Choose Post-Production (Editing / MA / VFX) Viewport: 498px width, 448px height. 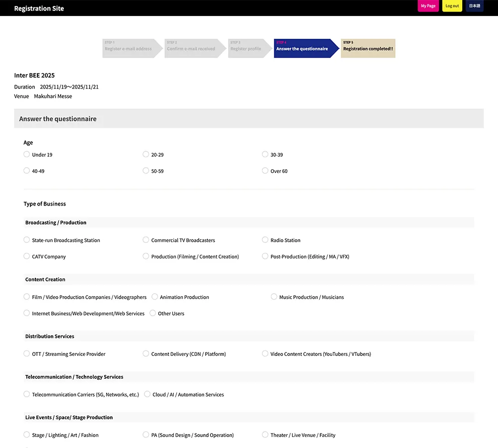265,256
